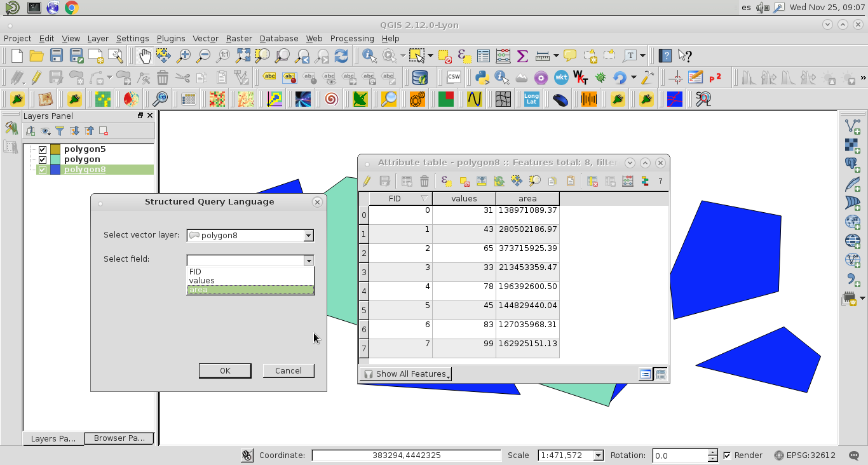Click polygon layer teal color swatch

click(x=55, y=159)
